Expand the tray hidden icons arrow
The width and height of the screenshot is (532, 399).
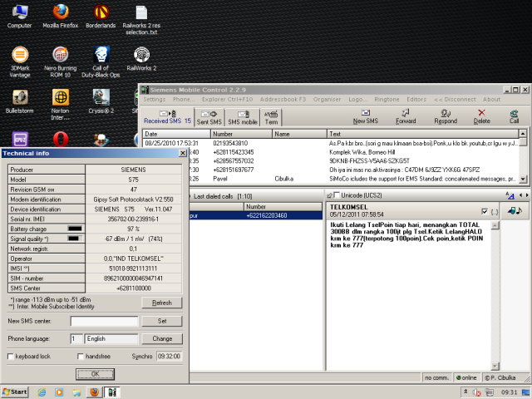tap(465, 392)
